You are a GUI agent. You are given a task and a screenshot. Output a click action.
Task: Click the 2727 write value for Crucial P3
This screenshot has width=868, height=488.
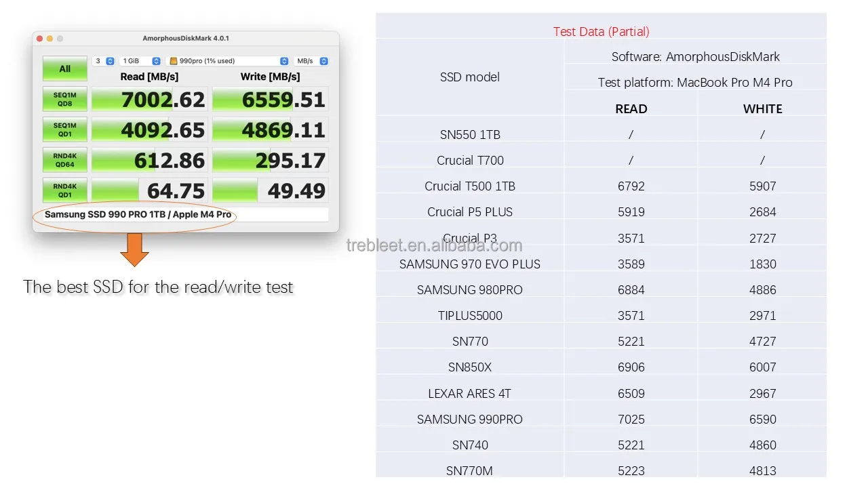click(763, 238)
